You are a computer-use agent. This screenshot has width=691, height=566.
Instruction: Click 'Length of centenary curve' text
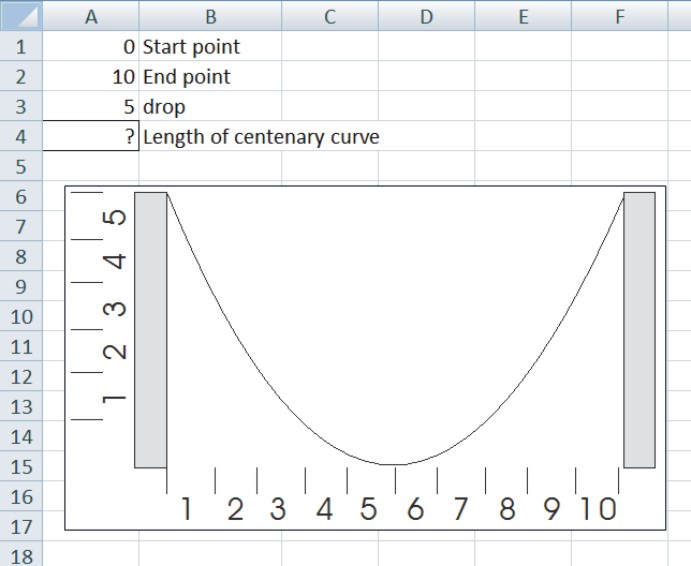tap(261, 137)
